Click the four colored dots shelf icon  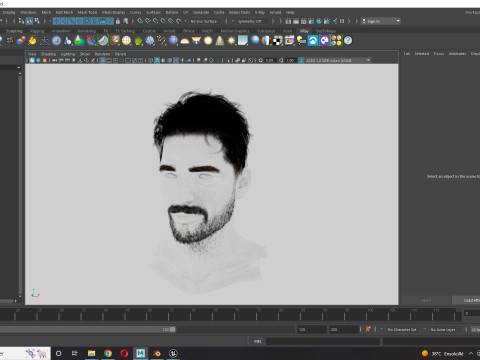336,41
